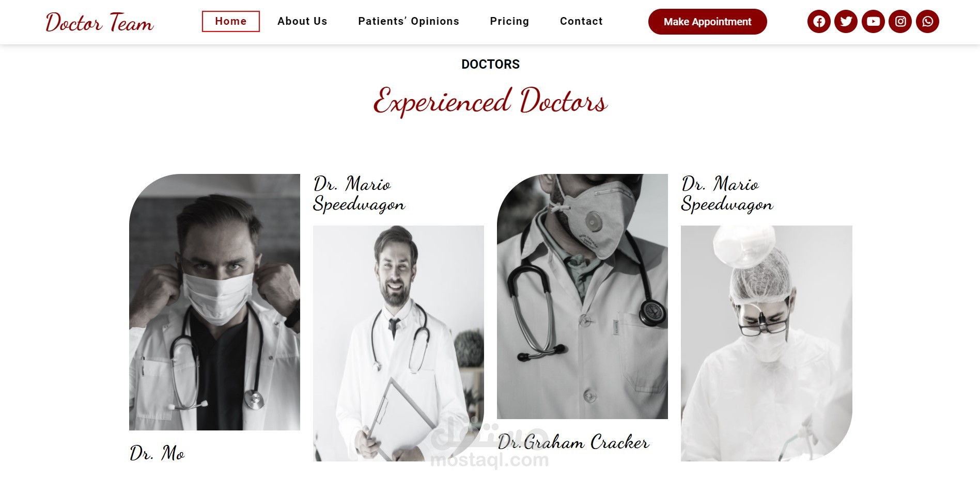Select the Home menu item

[231, 21]
